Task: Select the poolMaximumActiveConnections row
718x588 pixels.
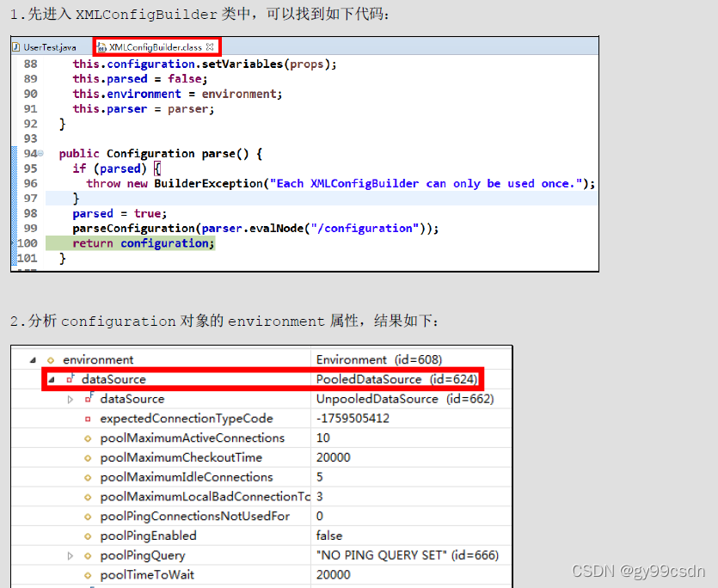Action: [261, 438]
